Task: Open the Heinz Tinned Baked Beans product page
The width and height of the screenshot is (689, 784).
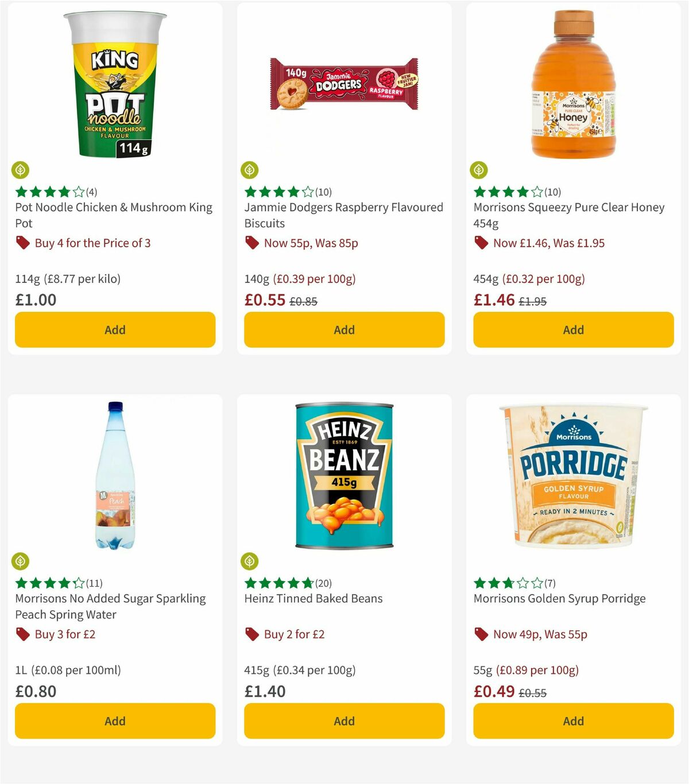Action: coord(313,598)
